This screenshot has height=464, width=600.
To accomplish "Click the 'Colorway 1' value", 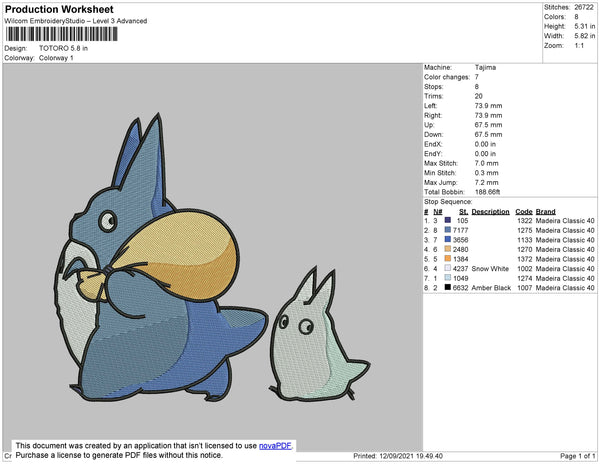I will point(56,58).
